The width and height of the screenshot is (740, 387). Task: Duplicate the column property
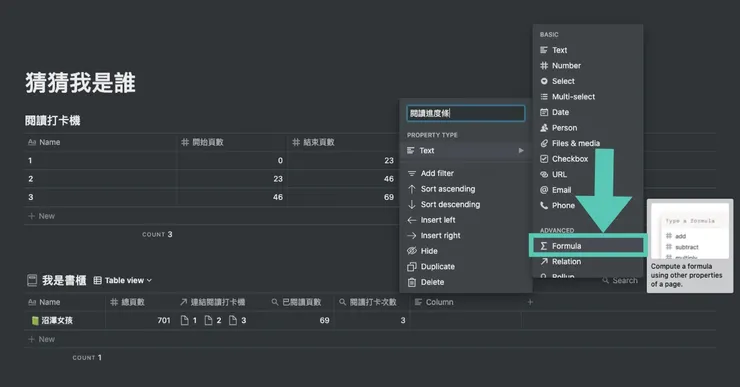pyautogui.click(x=466, y=267)
